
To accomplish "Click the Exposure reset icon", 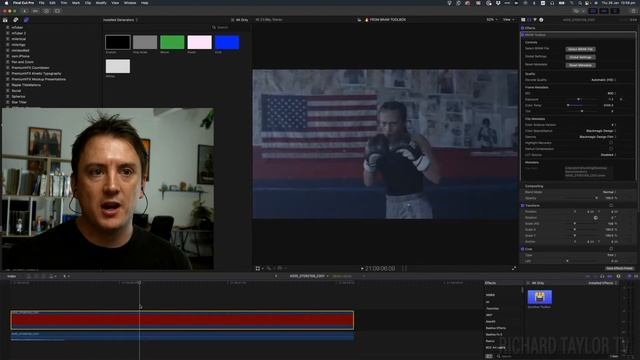I will 621,99.
